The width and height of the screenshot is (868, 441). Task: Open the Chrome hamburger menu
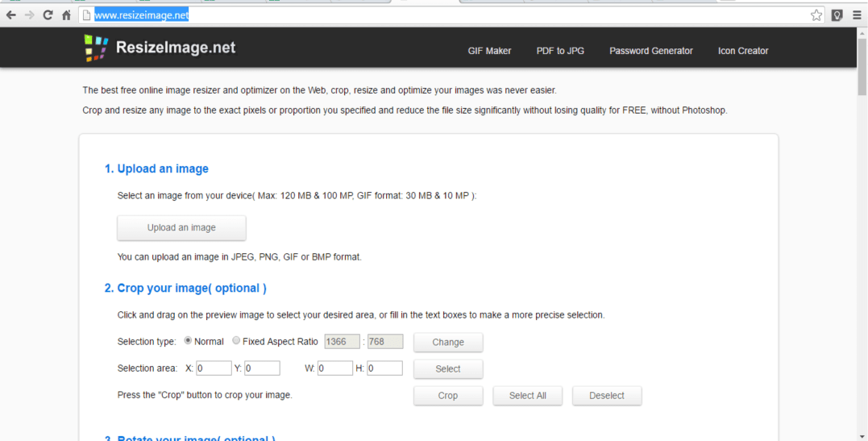click(857, 15)
